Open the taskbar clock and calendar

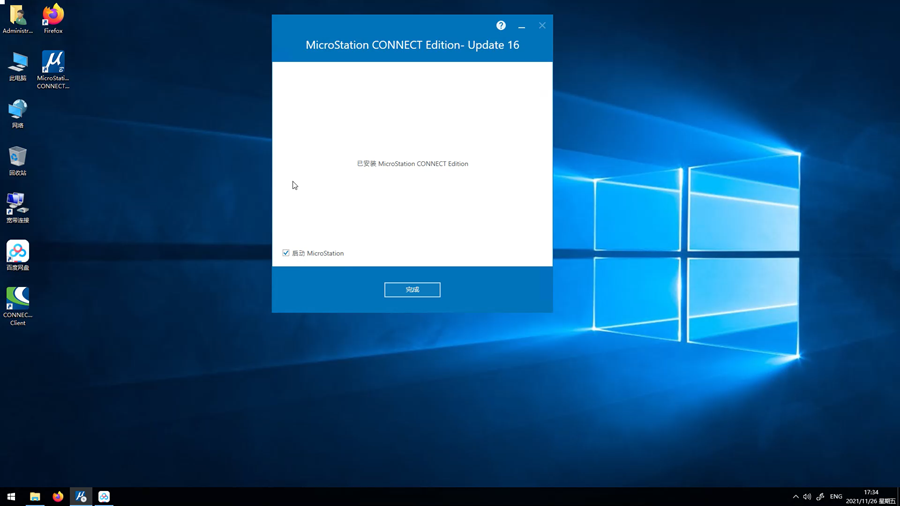click(870, 497)
